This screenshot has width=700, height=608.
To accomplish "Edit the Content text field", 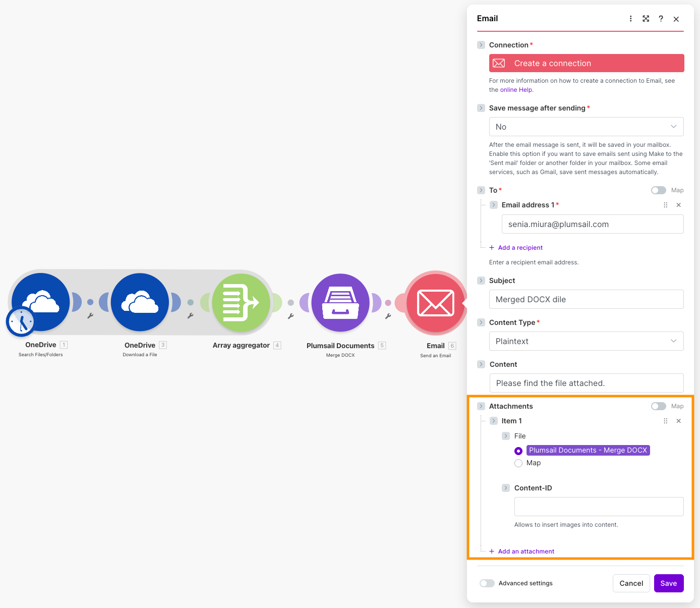I will click(x=587, y=383).
